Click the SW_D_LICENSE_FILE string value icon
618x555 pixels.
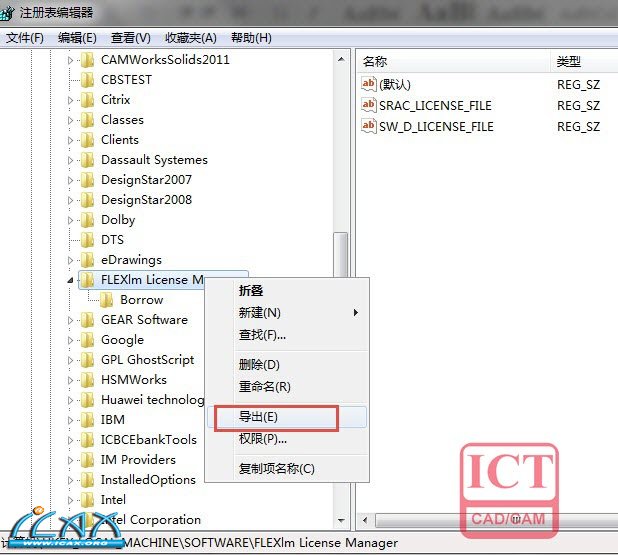[x=369, y=126]
